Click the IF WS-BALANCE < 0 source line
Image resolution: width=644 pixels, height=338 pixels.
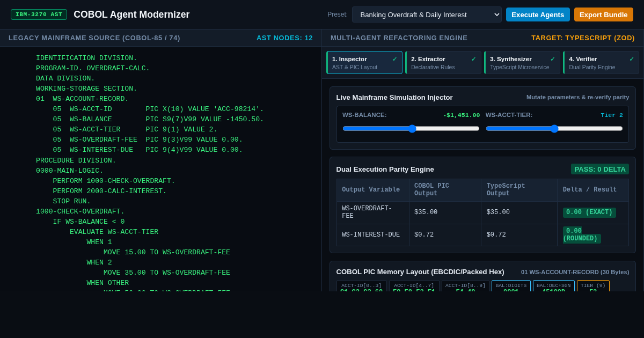pyautogui.click(x=89, y=222)
